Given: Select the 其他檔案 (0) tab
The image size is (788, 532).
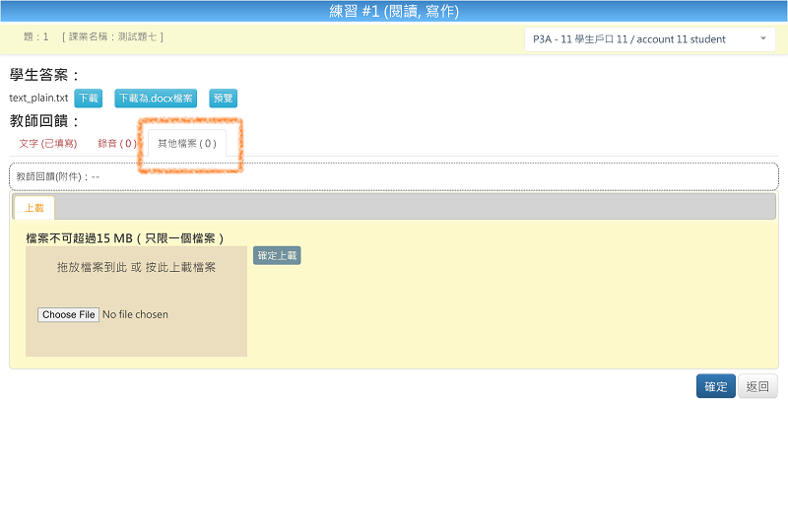Looking at the screenshot, I should 187,144.
